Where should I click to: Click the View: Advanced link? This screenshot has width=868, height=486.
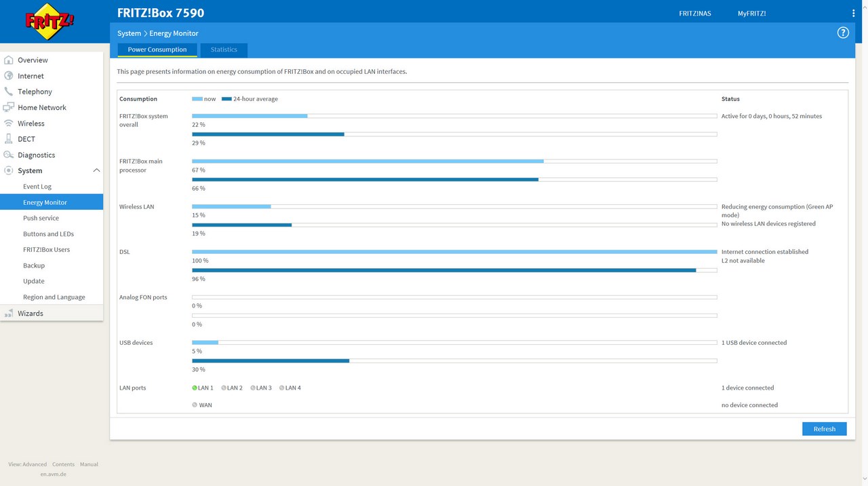pyautogui.click(x=28, y=464)
